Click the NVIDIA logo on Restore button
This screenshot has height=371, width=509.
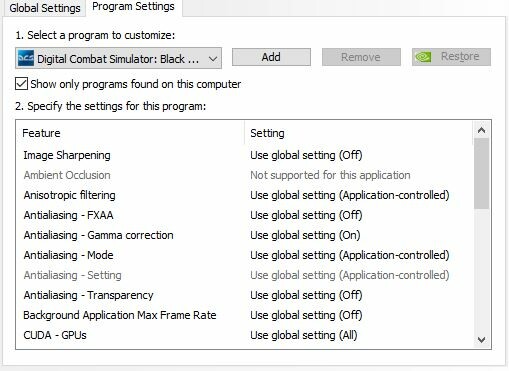[x=423, y=57]
